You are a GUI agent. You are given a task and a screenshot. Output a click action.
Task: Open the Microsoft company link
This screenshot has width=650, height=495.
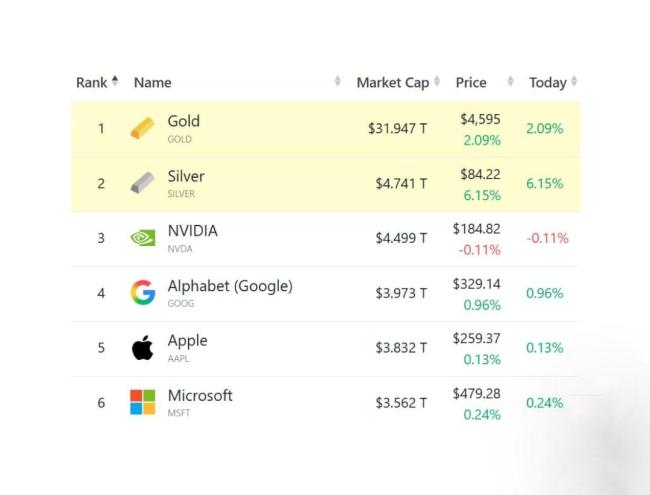pos(200,395)
